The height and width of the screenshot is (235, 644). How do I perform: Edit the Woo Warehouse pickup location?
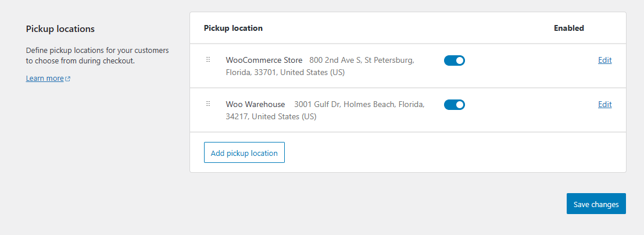[604, 104]
